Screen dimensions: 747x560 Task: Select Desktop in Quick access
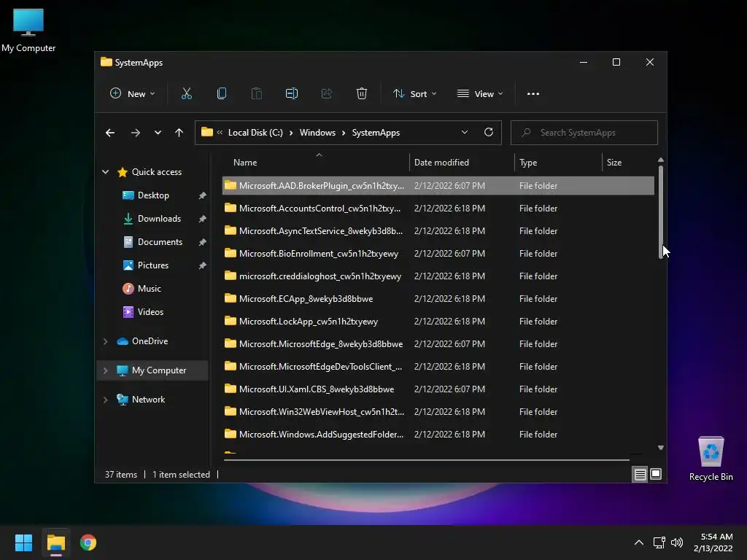tap(153, 195)
